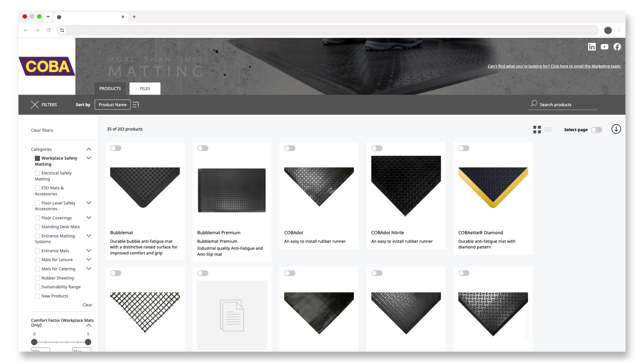The width and height of the screenshot is (644, 362).
Task: Switch to the FILES tab
Action: pyautogui.click(x=145, y=89)
